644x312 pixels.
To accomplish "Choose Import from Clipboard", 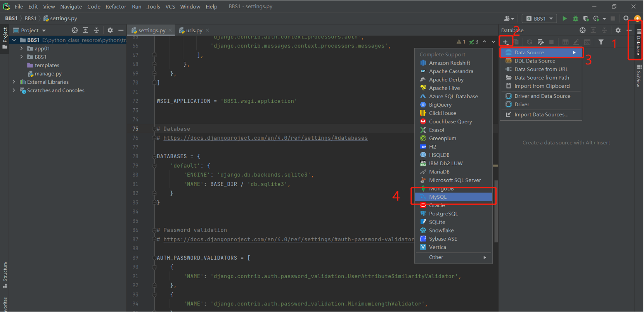I will point(541,86).
